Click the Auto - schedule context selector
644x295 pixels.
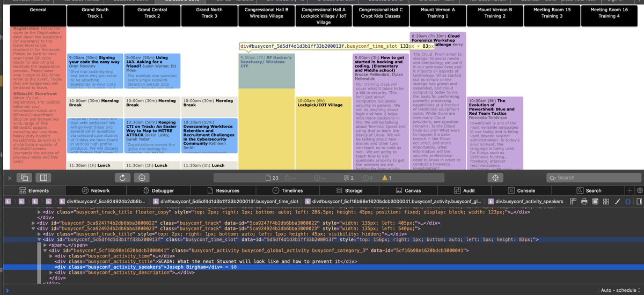tap(621, 290)
